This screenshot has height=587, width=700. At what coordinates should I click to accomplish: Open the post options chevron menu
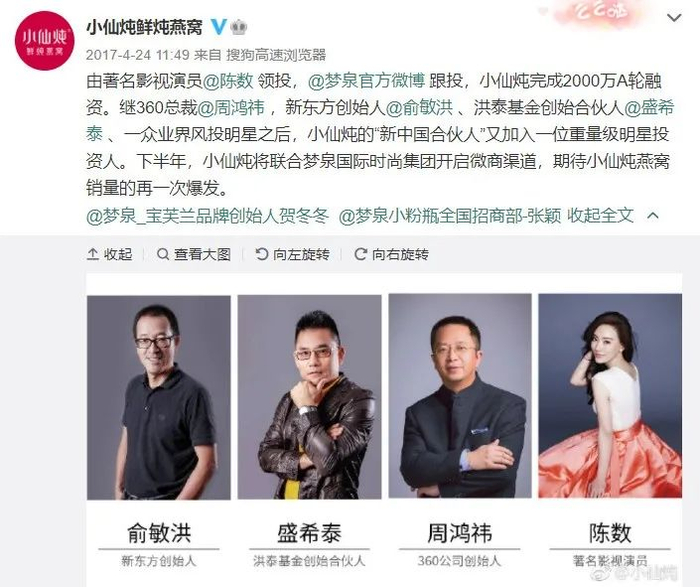tap(674, 18)
